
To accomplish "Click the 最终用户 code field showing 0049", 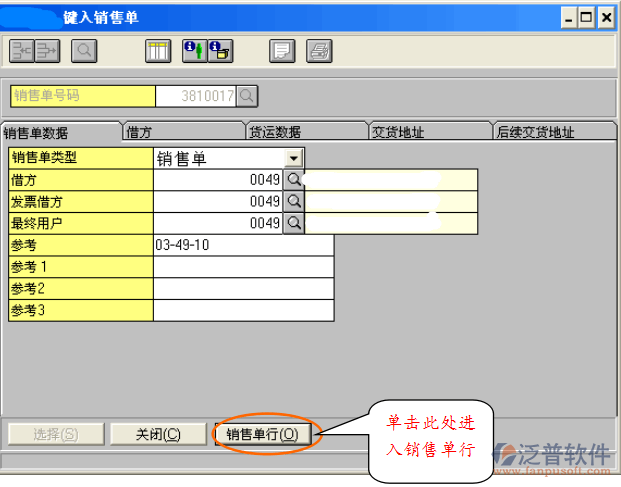I will click(x=218, y=223).
